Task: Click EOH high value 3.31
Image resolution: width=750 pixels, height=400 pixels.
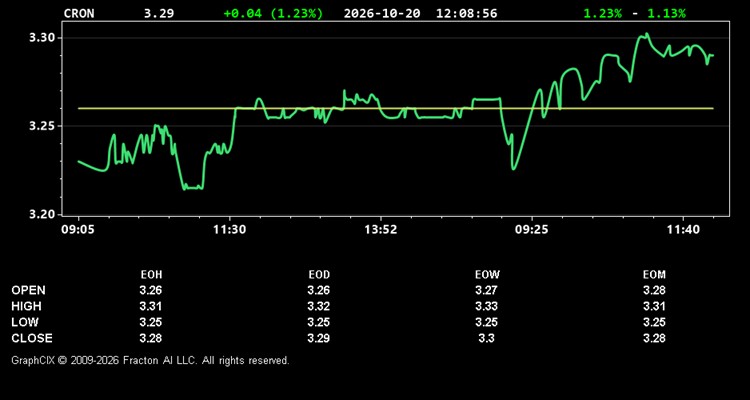Action: pos(151,306)
